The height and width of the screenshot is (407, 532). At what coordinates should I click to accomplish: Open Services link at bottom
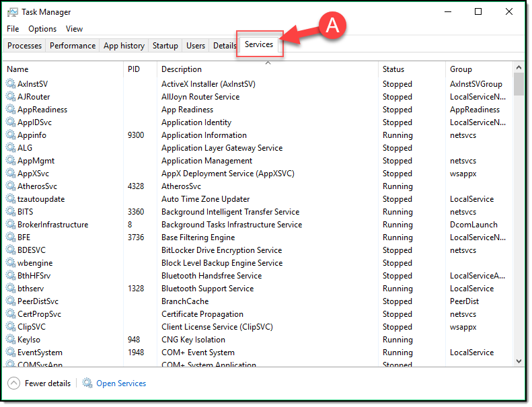click(x=121, y=383)
